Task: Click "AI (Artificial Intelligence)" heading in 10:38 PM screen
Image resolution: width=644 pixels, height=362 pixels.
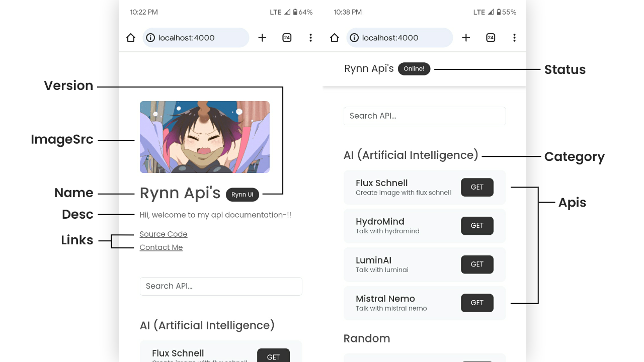Action: click(411, 155)
